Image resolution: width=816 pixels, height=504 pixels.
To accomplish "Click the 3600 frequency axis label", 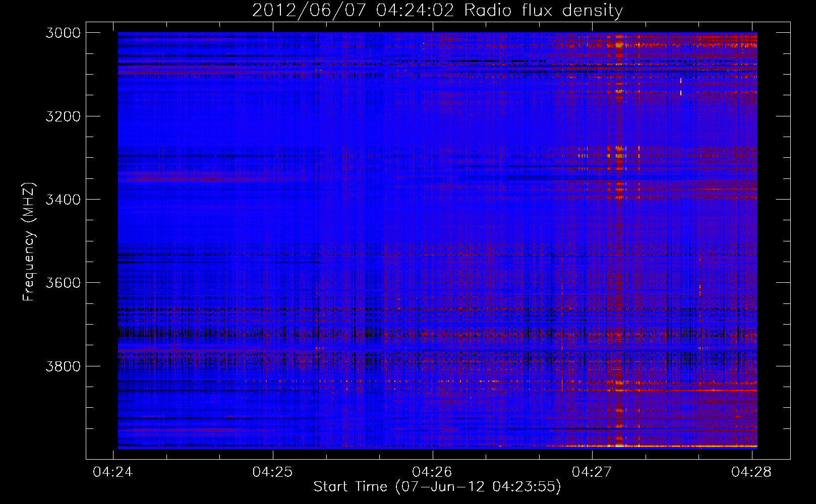I will 63,283.
